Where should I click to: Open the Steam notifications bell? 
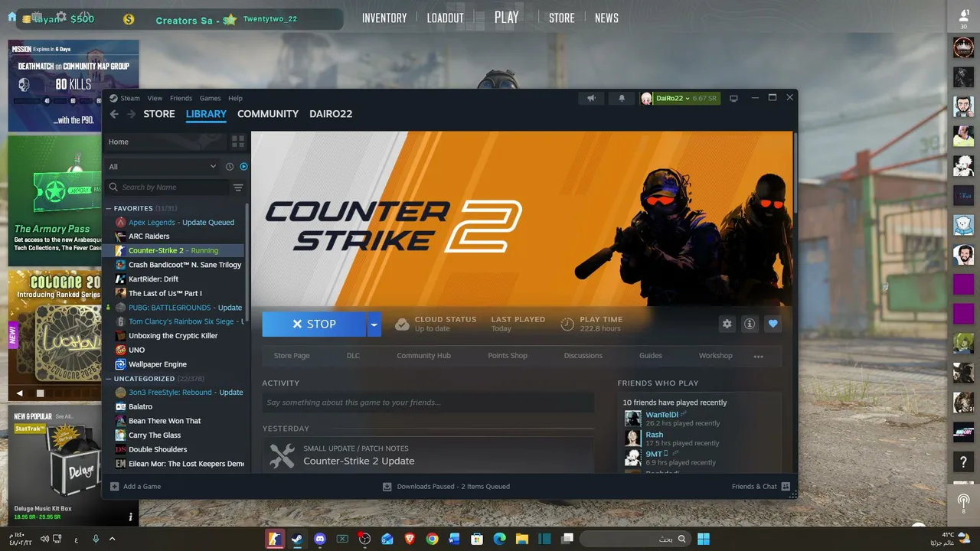coord(622,98)
